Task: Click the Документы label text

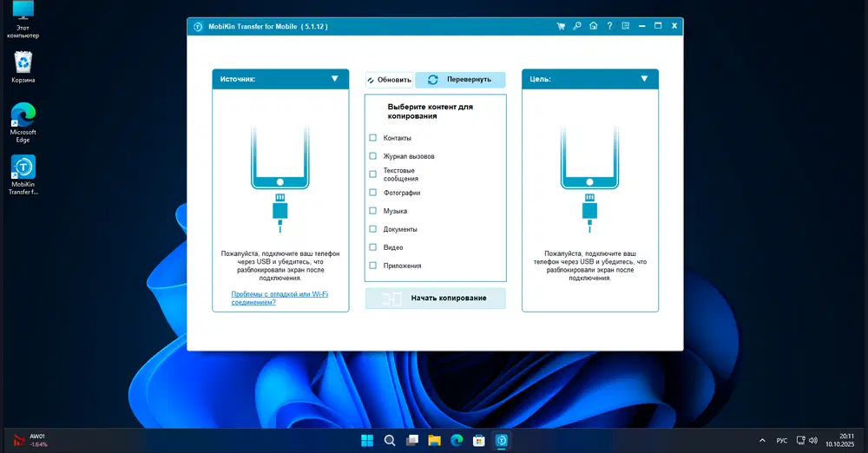Action: 399,229
